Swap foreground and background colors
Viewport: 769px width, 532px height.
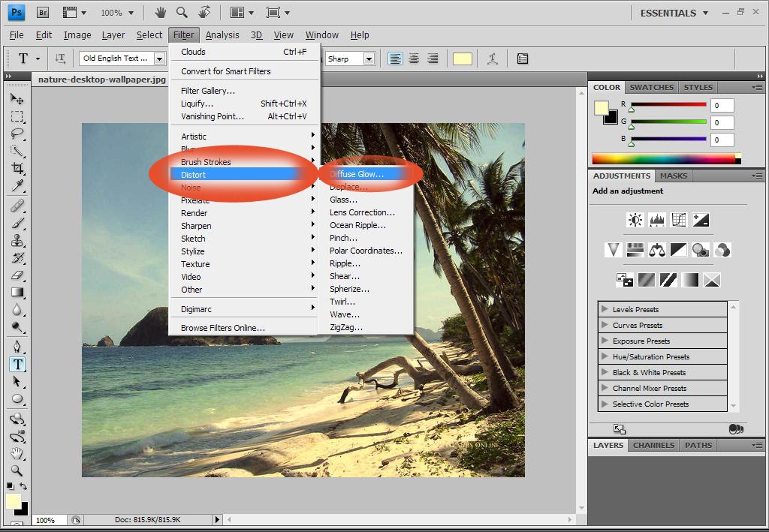point(23,486)
